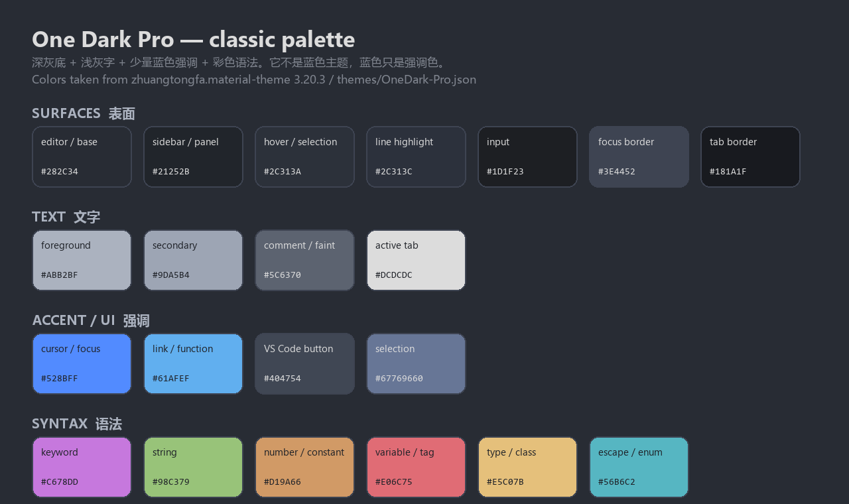Pick the number / constant swatch

tap(304, 467)
